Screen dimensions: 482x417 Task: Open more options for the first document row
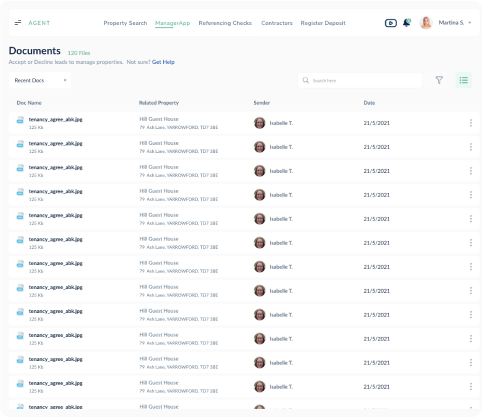(471, 123)
